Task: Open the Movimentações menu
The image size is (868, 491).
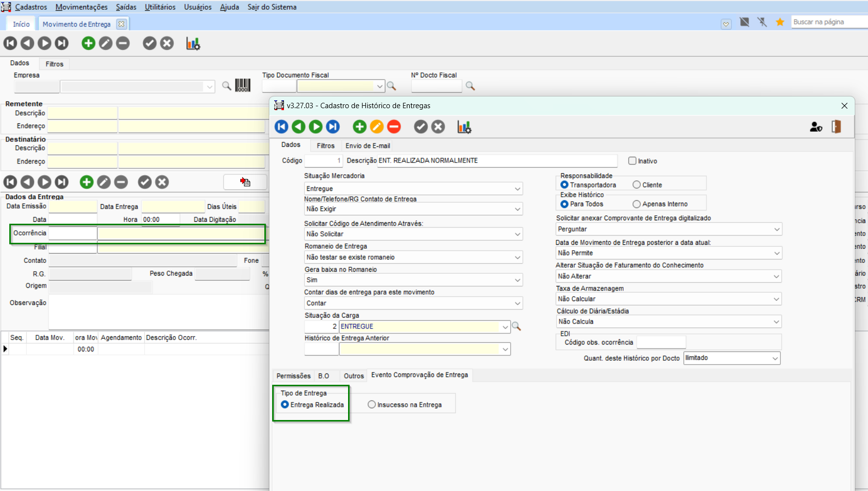Action: tap(81, 7)
